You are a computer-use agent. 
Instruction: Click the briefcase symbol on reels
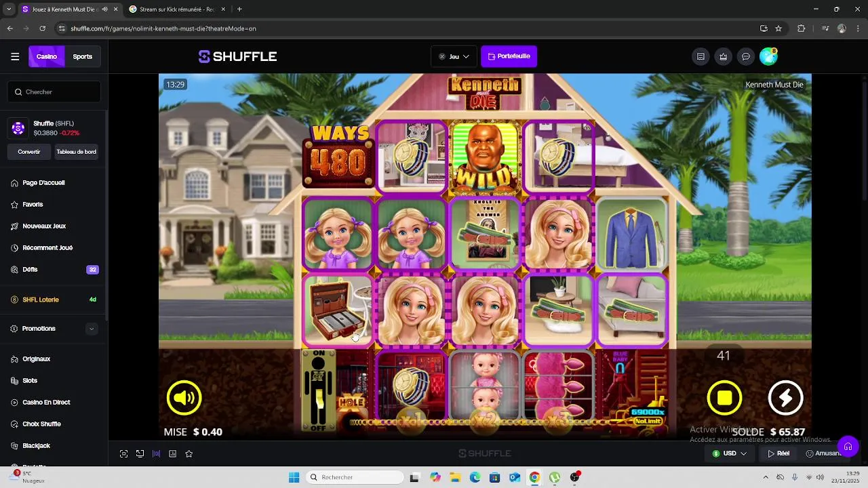tap(338, 310)
